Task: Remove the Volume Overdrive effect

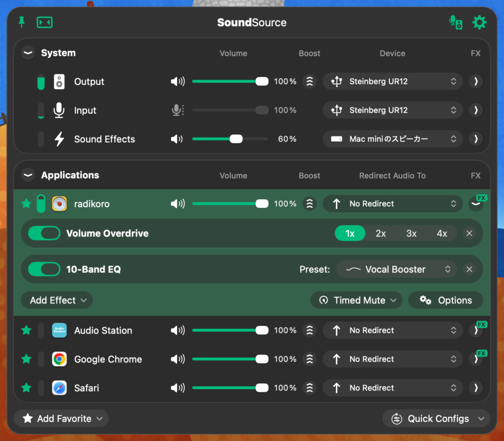Action: 469,234
